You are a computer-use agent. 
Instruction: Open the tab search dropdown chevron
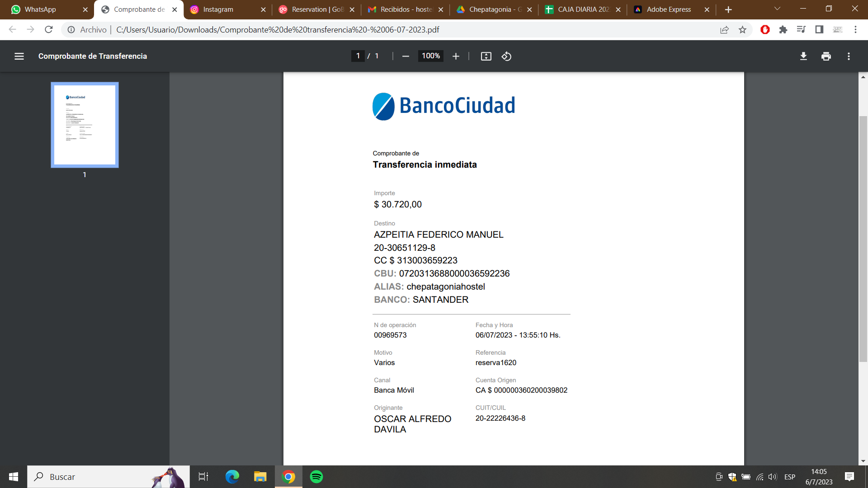click(777, 9)
